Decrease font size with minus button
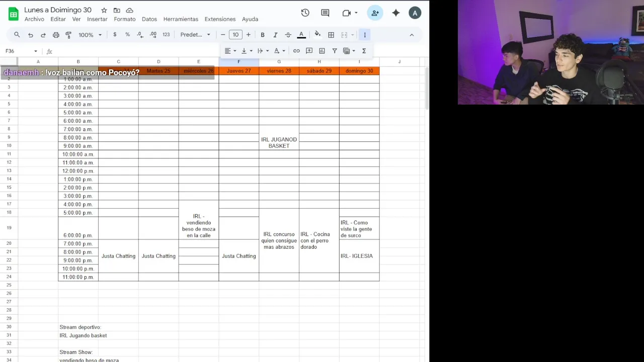The image size is (644, 362). click(x=223, y=35)
